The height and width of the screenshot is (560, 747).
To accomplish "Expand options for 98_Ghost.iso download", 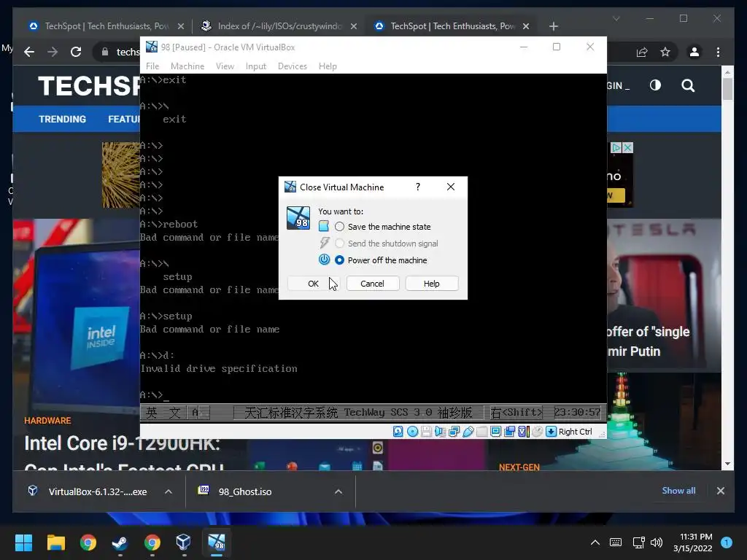I will click(338, 491).
